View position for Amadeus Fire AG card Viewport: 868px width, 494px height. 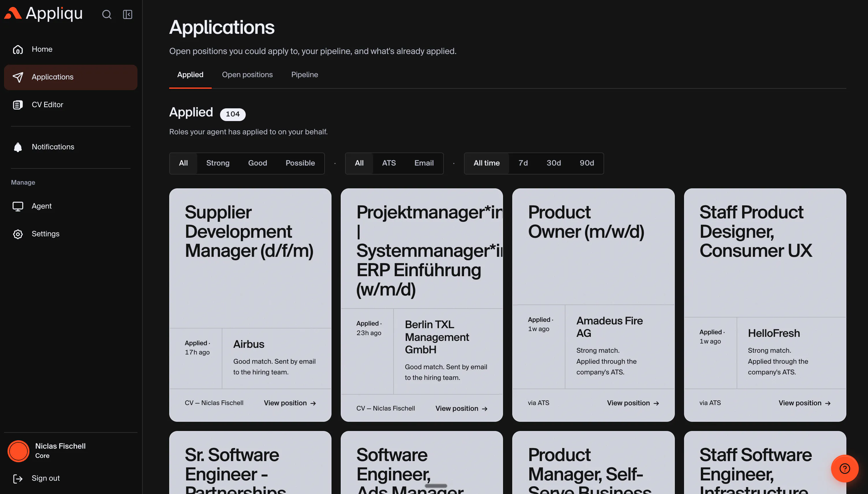click(633, 403)
